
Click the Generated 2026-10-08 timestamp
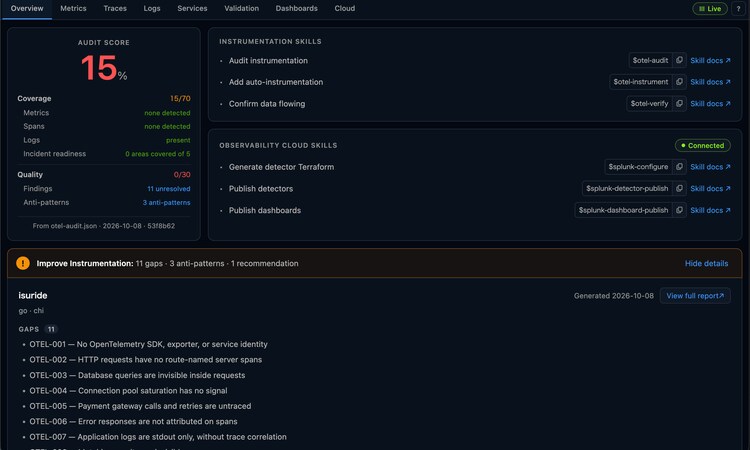point(614,296)
